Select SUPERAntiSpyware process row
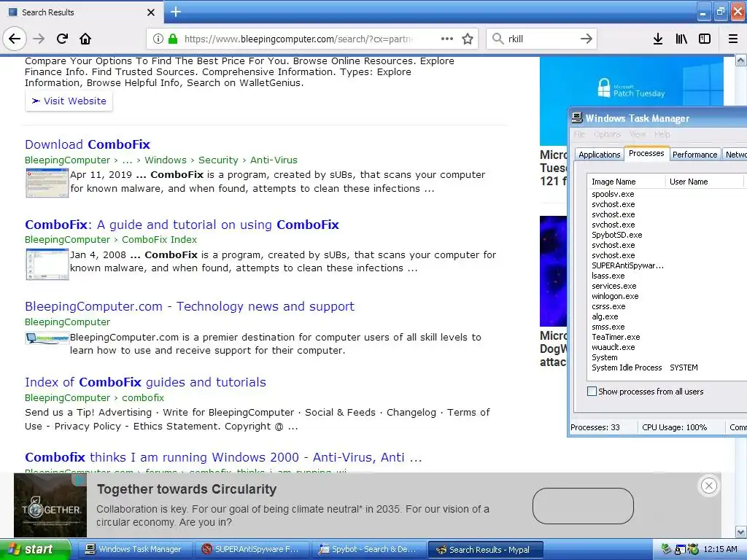The height and width of the screenshot is (560, 747). coord(627,265)
